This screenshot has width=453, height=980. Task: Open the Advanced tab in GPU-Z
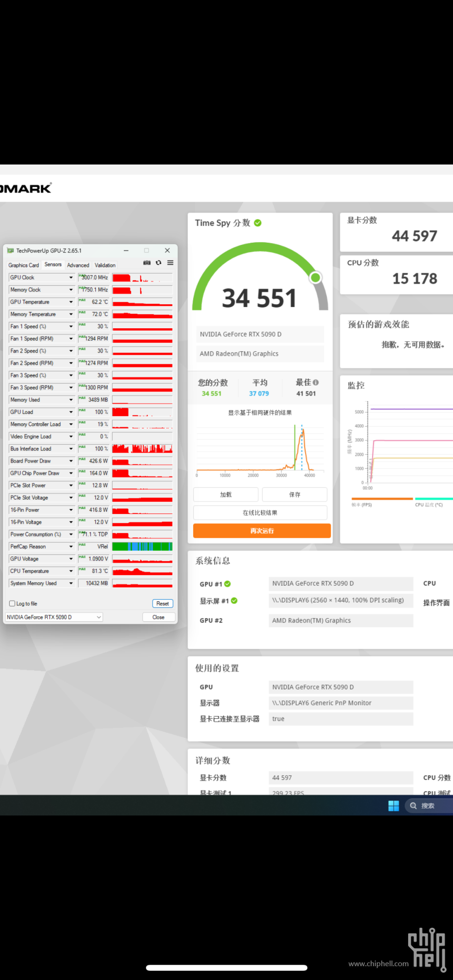(78, 265)
